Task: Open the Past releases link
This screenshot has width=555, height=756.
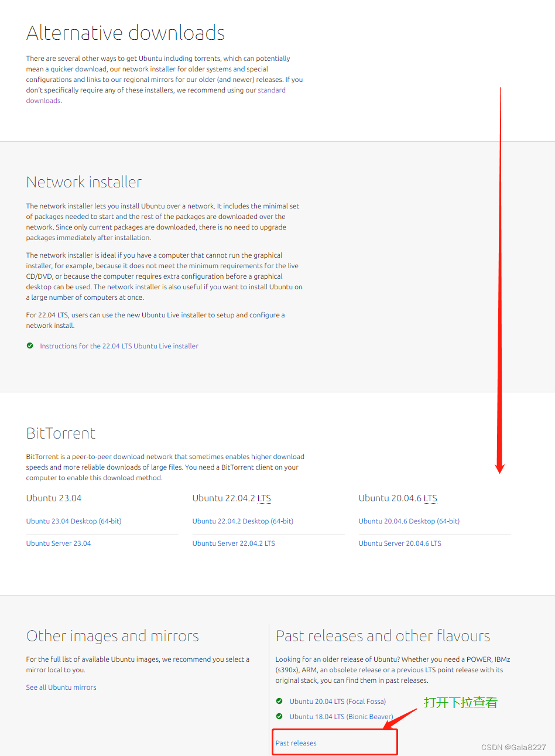Action: 296,743
